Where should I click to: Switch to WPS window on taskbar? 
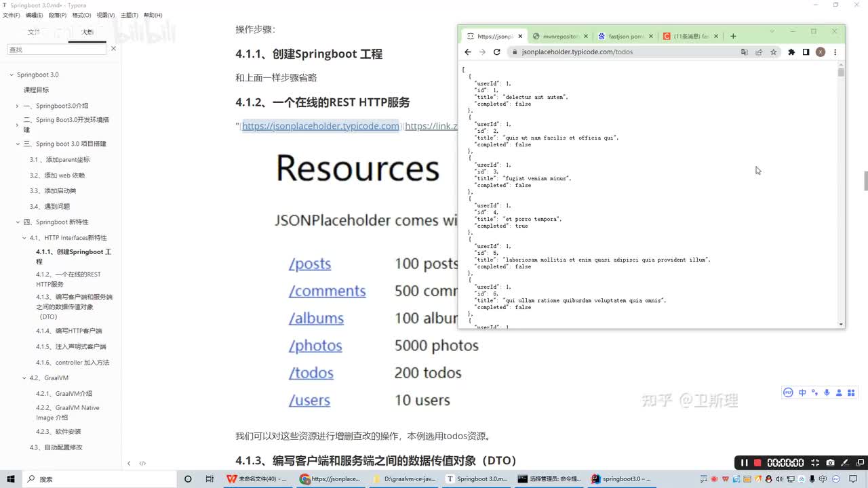(257, 479)
